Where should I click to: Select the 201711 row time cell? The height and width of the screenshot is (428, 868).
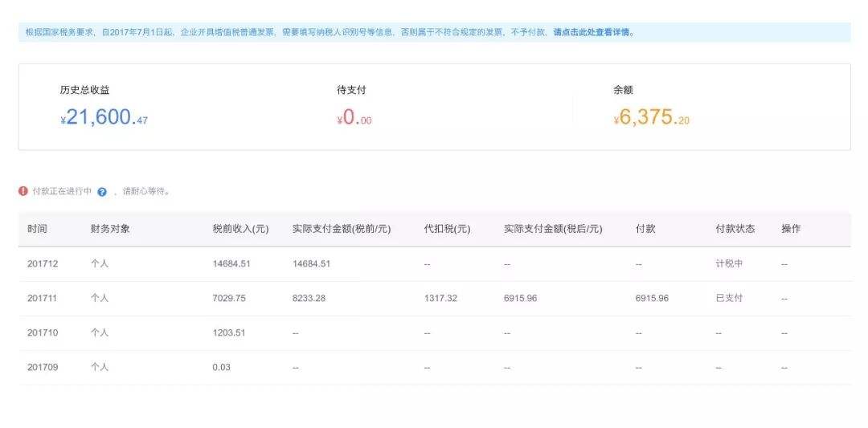43,298
